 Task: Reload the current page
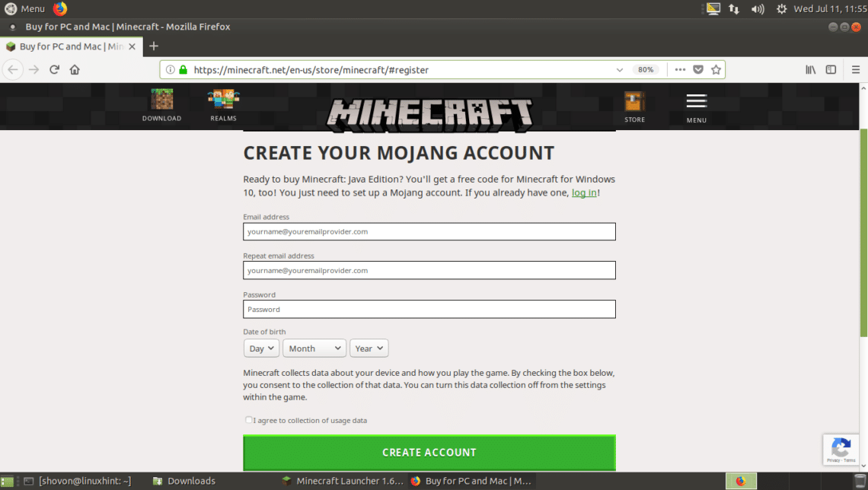point(54,70)
